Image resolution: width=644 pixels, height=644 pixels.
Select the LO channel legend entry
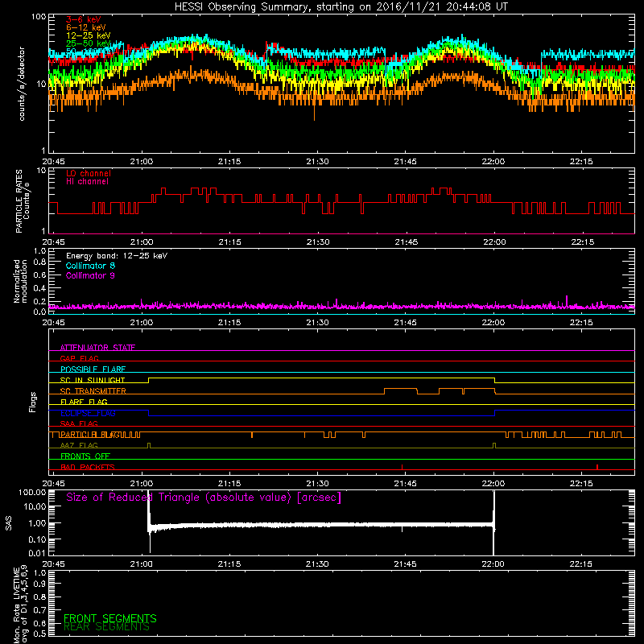[x=89, y=173]
